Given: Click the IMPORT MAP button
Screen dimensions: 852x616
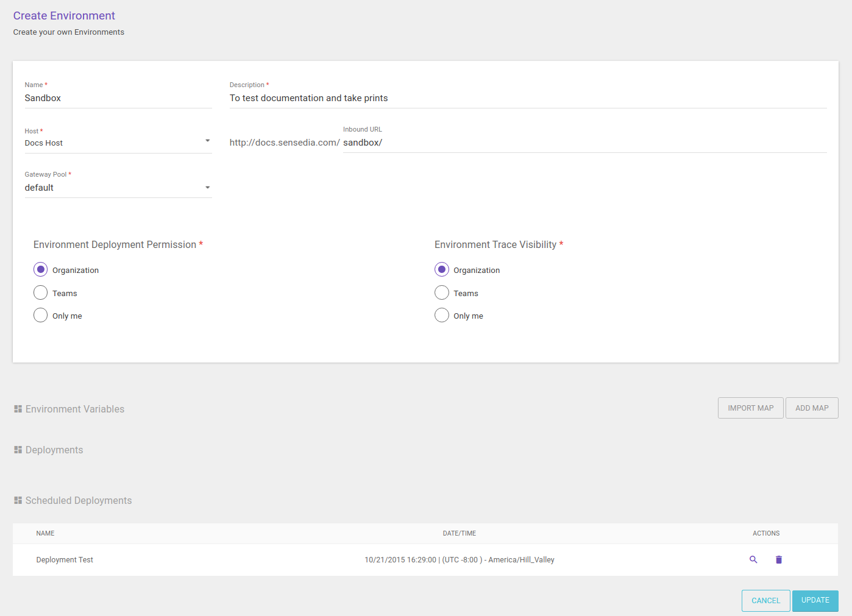Looking at the screenshot, I should pos(750,408).
